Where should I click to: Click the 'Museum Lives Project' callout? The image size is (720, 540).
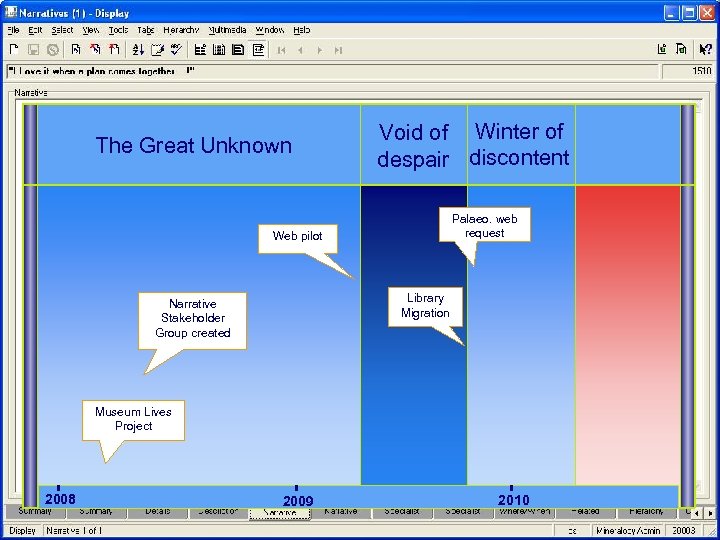(134, 420)
